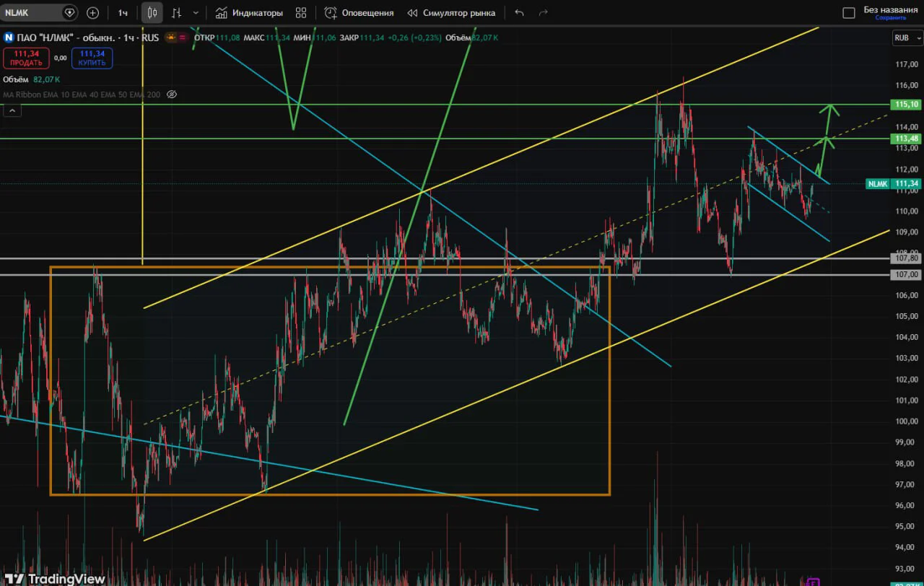The image size is (924, 586).
Task: Open the Оповещения alert dialog
Action: click(x=359, y=13)
